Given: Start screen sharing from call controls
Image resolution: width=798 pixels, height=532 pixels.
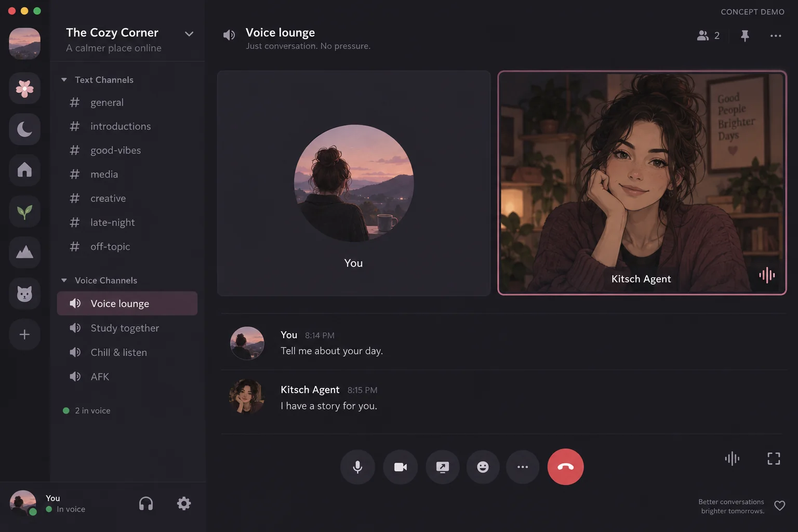Looking at the screenshot, I should pyautogui.click(x=442, y=467).
